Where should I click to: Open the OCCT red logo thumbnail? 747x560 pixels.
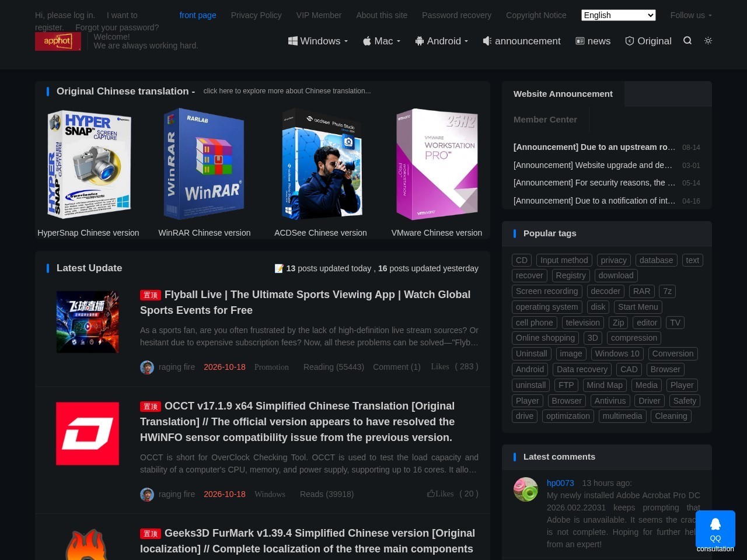[x=88, y=433]
